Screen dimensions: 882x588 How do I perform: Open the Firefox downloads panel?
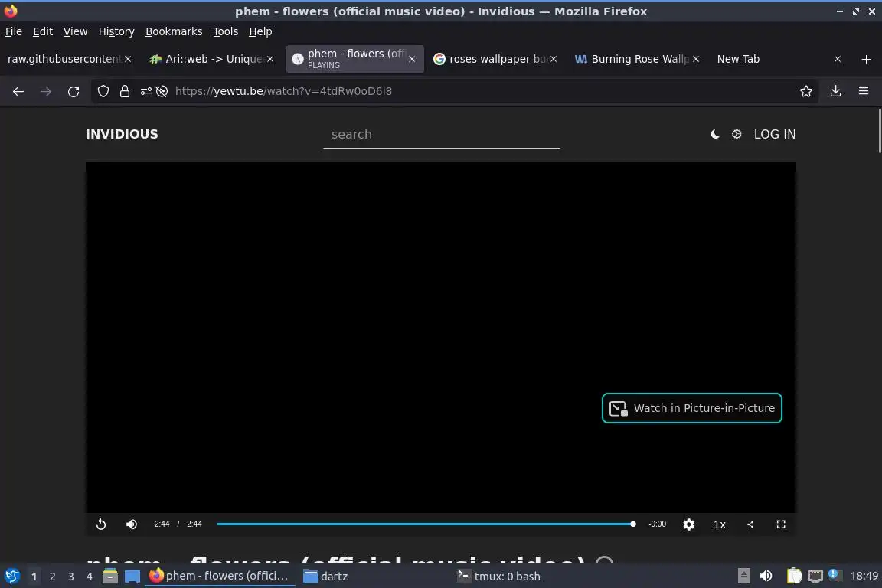point(835,91)
